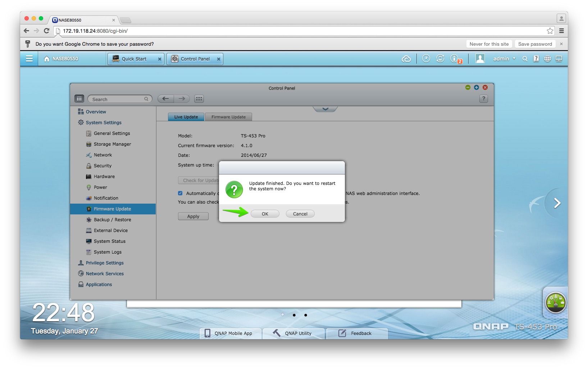This screenshot has height=368, width=588.
Task: Select Firmware Update in sidebar
Action: [x=113, y=209]
